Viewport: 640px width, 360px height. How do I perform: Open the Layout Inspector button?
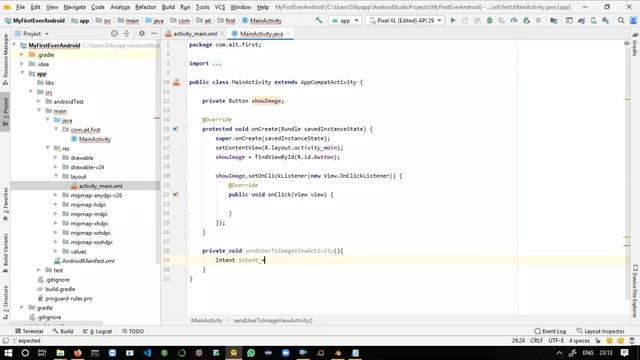pos(600,331)
